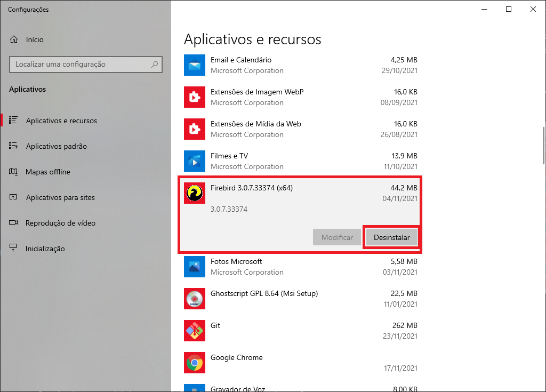
Task: Open Mapas offline section
Action: click(47, 172)
